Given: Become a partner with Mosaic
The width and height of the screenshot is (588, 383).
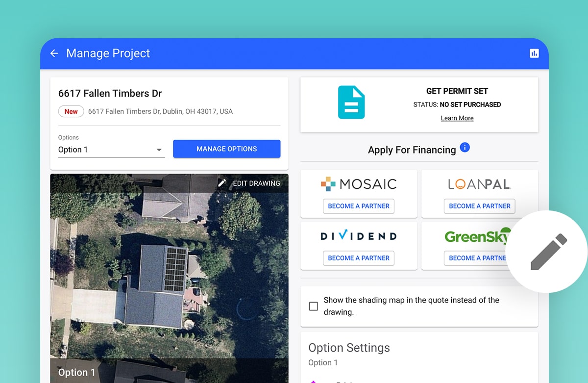Looking at the screenshot, I should [x=359, y=206].
